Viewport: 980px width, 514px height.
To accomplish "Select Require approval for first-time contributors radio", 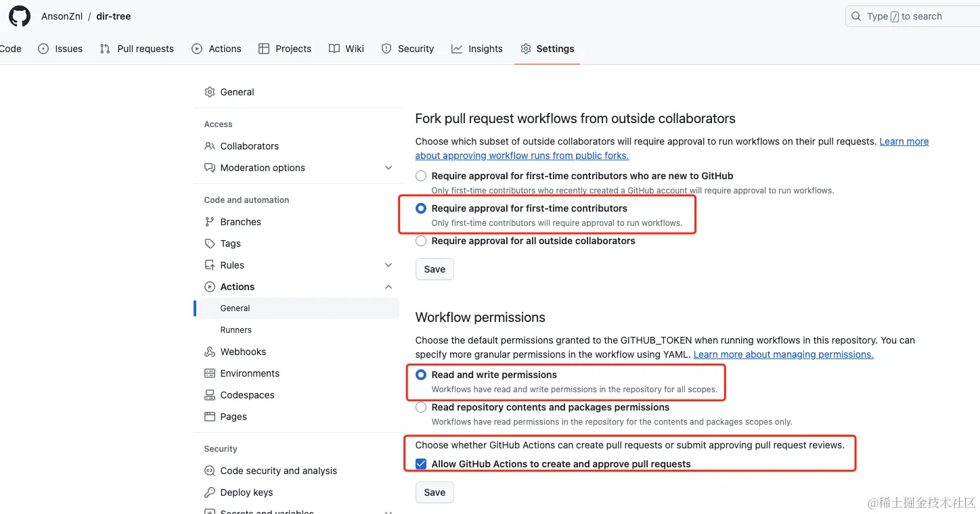I will (421, 208).
